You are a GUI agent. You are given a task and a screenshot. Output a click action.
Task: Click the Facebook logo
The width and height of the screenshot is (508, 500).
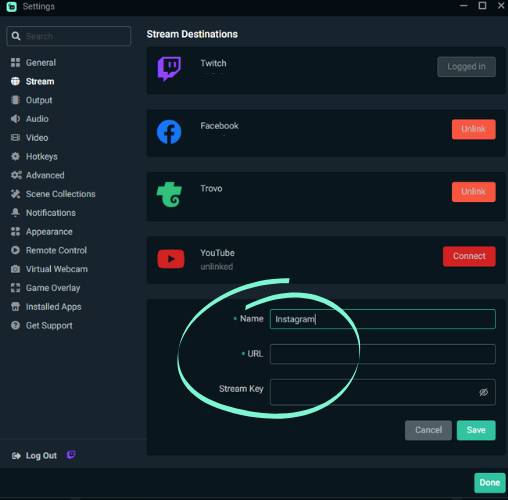point(169,132)
